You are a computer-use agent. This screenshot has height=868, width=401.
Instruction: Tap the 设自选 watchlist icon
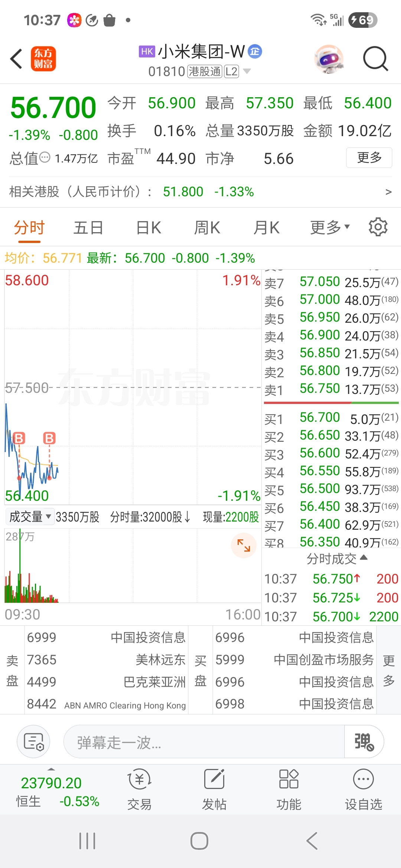pyautogui.click(x=363, y=789)
